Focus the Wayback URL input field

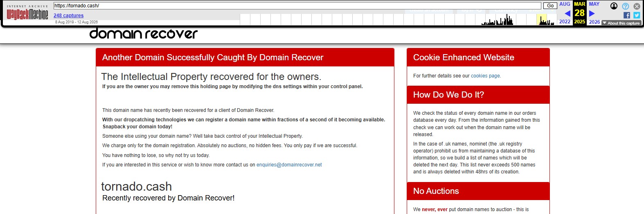297,6
